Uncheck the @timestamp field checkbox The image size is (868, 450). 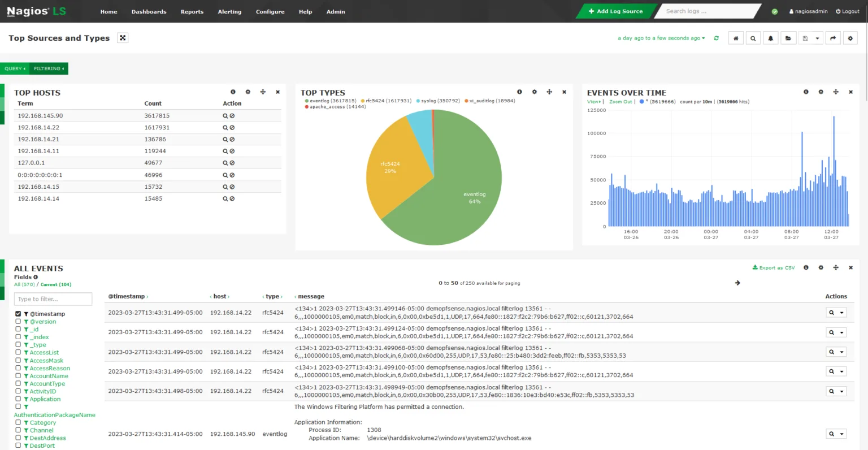click(x=18, y=314)
